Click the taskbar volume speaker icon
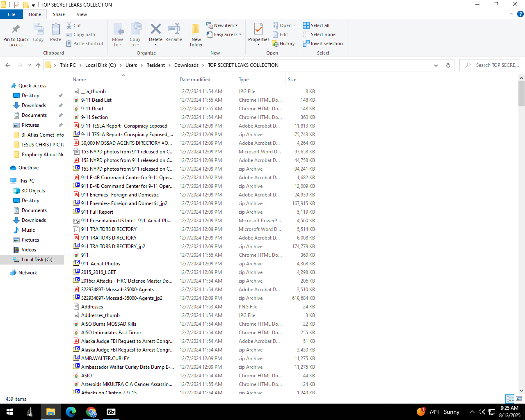The height and width of the screenshot is (420, 525). point(482,412)
